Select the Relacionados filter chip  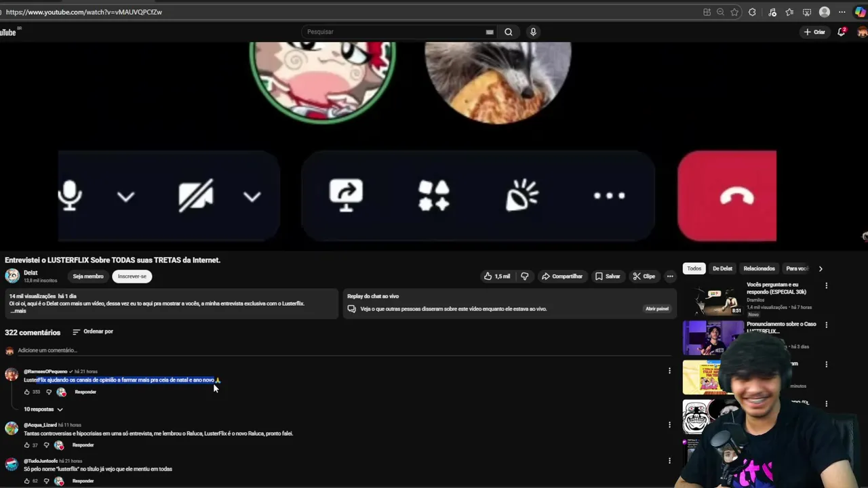[759, 269]
